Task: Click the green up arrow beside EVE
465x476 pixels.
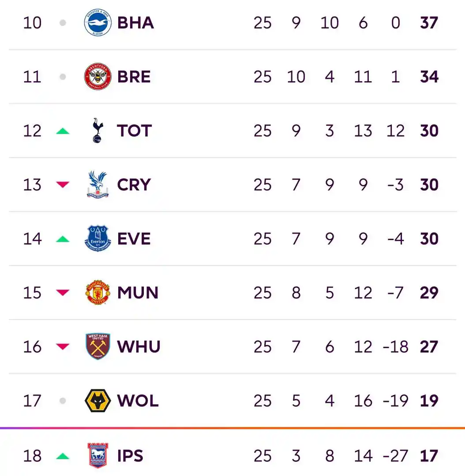Action: (63, 239)
